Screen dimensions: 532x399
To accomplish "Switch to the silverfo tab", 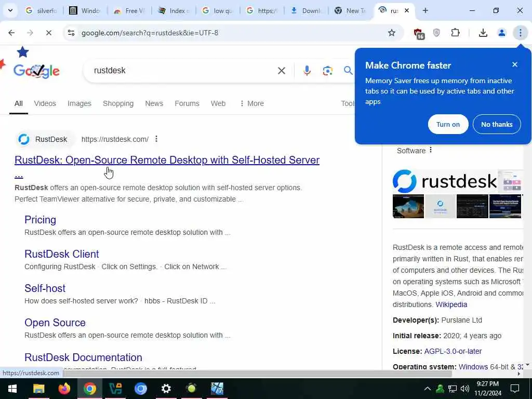I will [42, 11].
